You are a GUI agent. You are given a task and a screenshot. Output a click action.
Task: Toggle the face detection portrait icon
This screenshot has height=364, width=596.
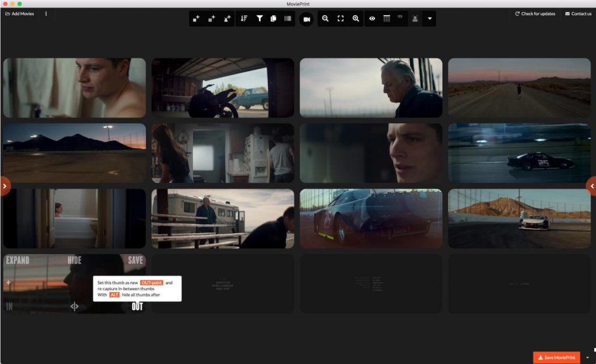pos(415,19)
